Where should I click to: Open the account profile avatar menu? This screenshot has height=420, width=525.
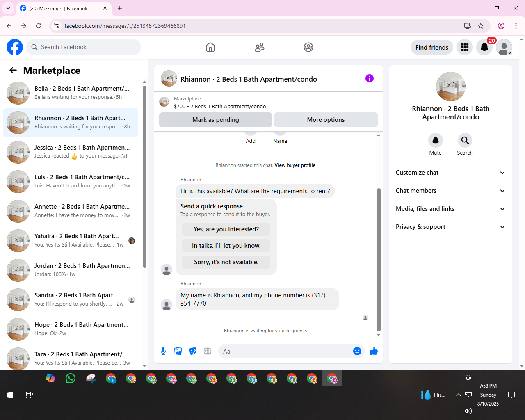coord(504,47)
